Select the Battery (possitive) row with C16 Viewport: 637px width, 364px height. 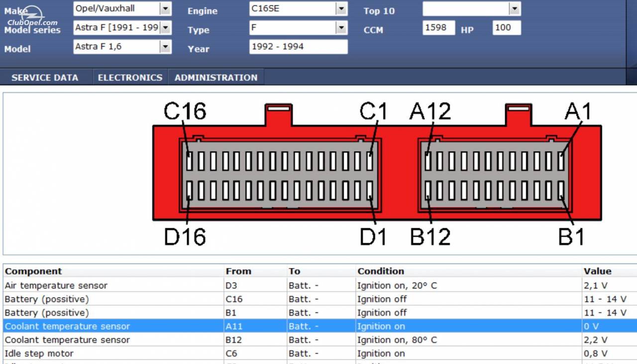point(320,299)
